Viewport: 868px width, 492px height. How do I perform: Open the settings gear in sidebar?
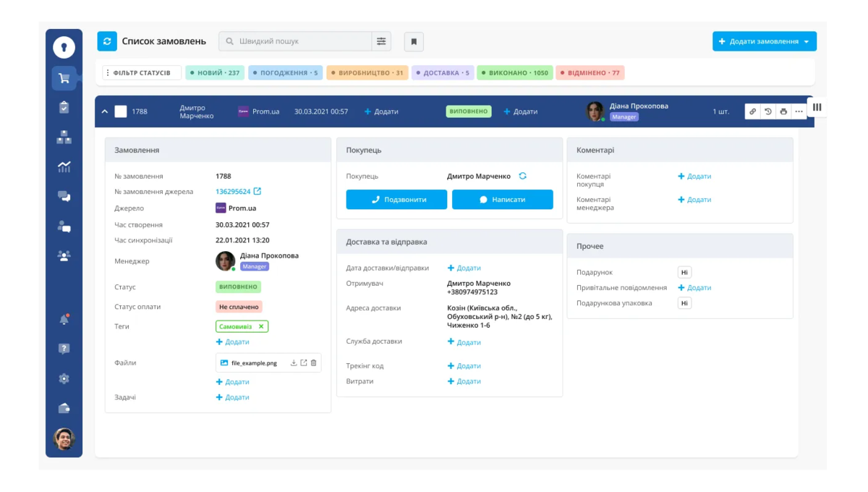[64, 378]
